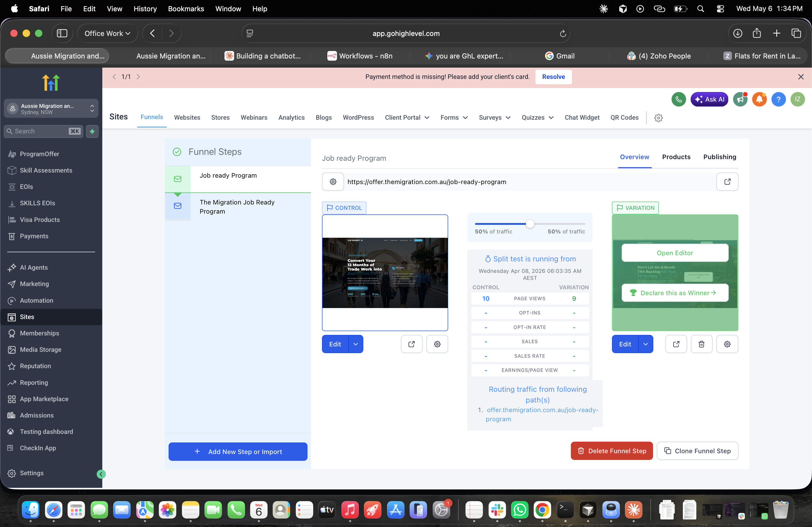Click the Safari address bar

(x=406, y=33)
